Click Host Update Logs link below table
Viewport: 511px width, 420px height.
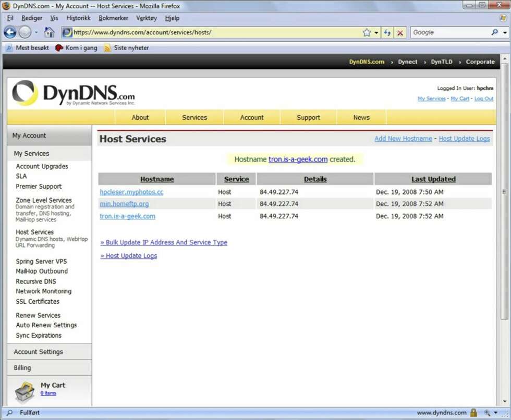coord(129,256)
